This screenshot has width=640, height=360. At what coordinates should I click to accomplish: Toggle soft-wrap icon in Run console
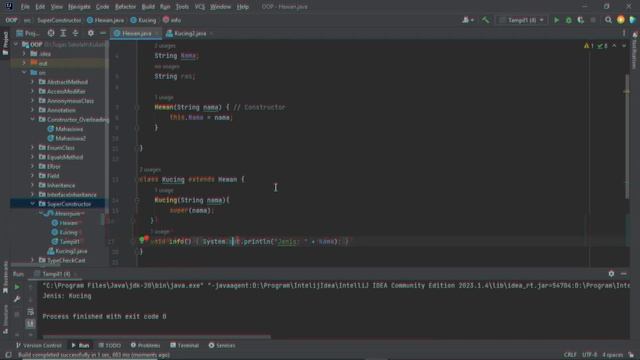[30, 312]
